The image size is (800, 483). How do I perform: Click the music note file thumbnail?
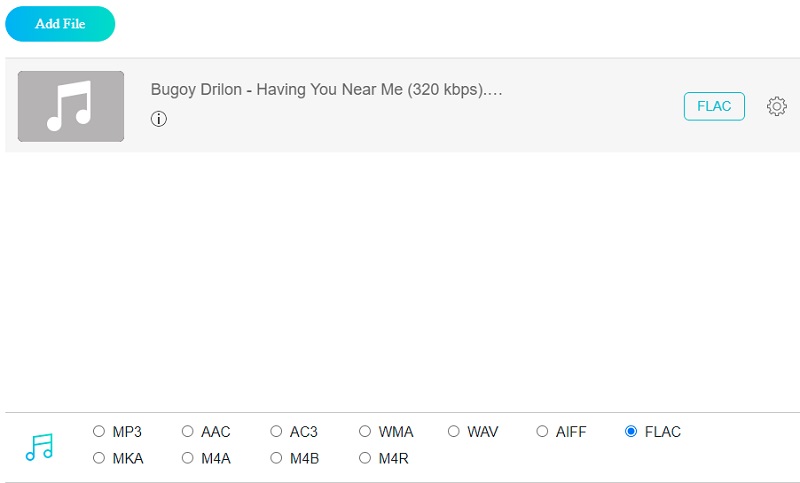click(x=71, y=106)
